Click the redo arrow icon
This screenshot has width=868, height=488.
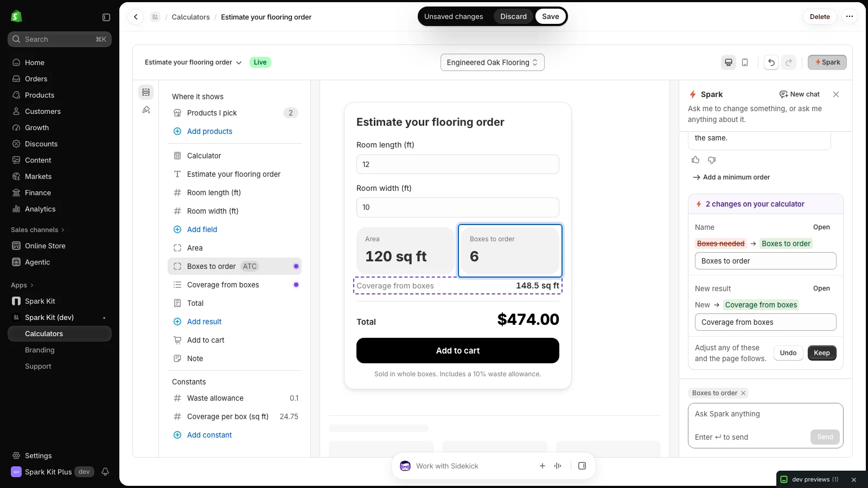coord(789,62)
